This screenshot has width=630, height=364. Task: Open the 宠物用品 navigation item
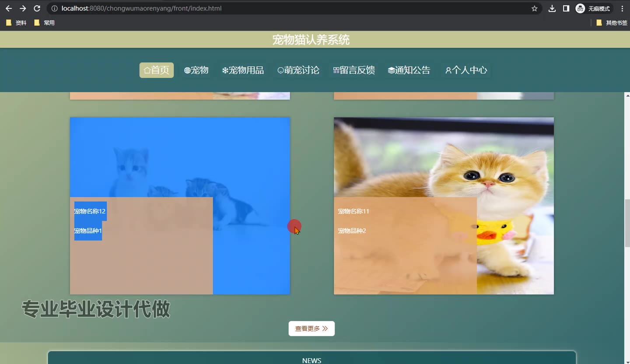coord(243,70)
